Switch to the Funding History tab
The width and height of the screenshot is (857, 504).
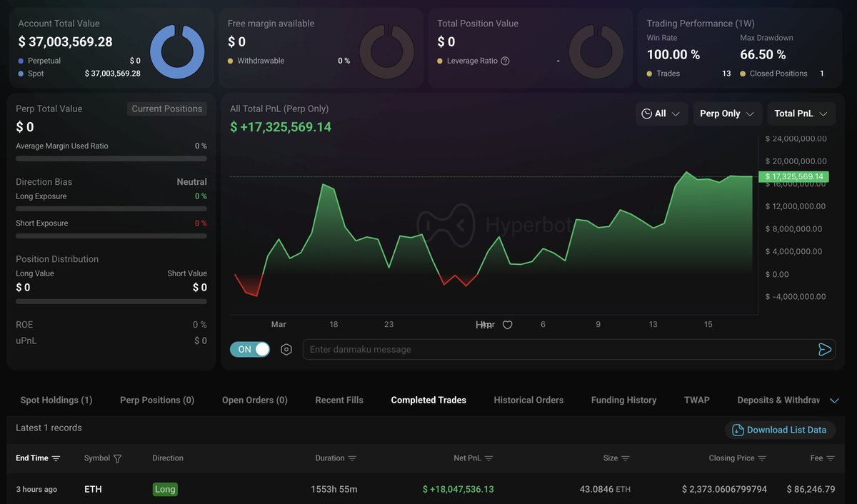pyautogui.click(x=623, y=400)
